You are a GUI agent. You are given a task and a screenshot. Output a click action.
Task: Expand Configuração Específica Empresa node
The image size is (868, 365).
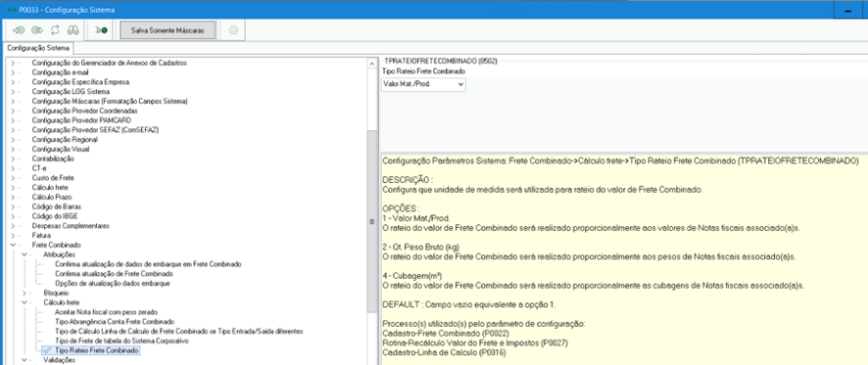point(13,82)
